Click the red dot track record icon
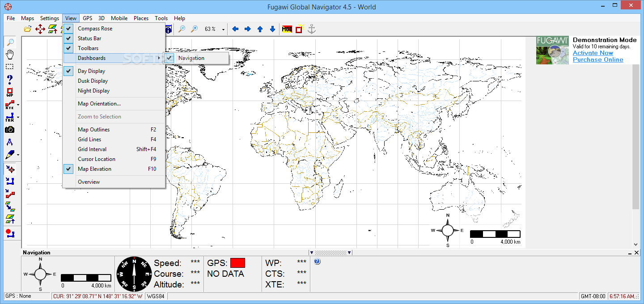This screenshot has height=304, width=644. click(x=10, y=233)
